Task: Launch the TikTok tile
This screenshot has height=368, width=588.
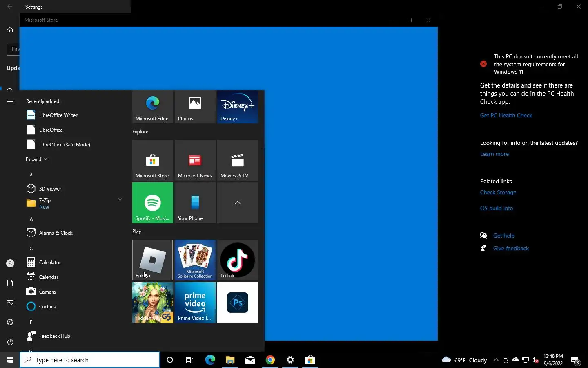Action: [238, 260]
